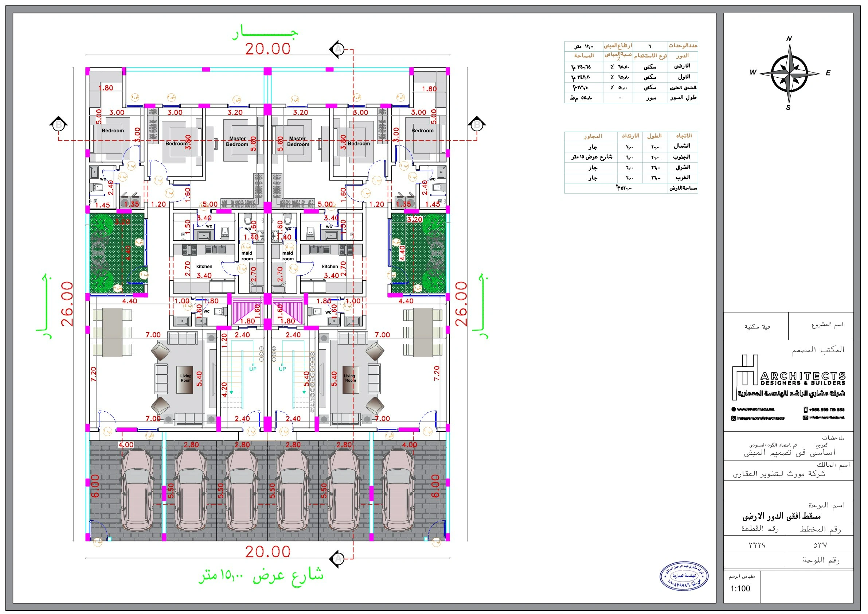Select plot number ٣٢٢٩ in the title block
868x614 pixels.
pos(756,545)
